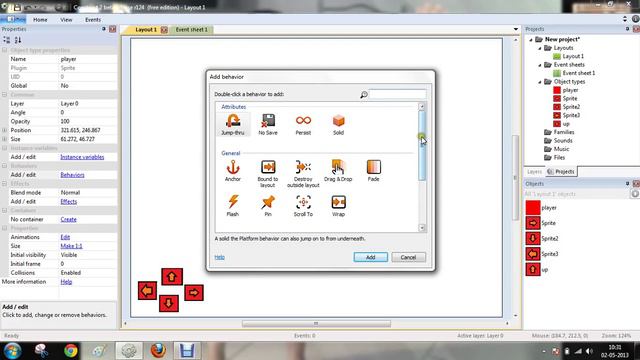Image resolution: width=640 pixels, height=360 pixels.
Task: Click the behavior search input field
Action: (397, 94)
